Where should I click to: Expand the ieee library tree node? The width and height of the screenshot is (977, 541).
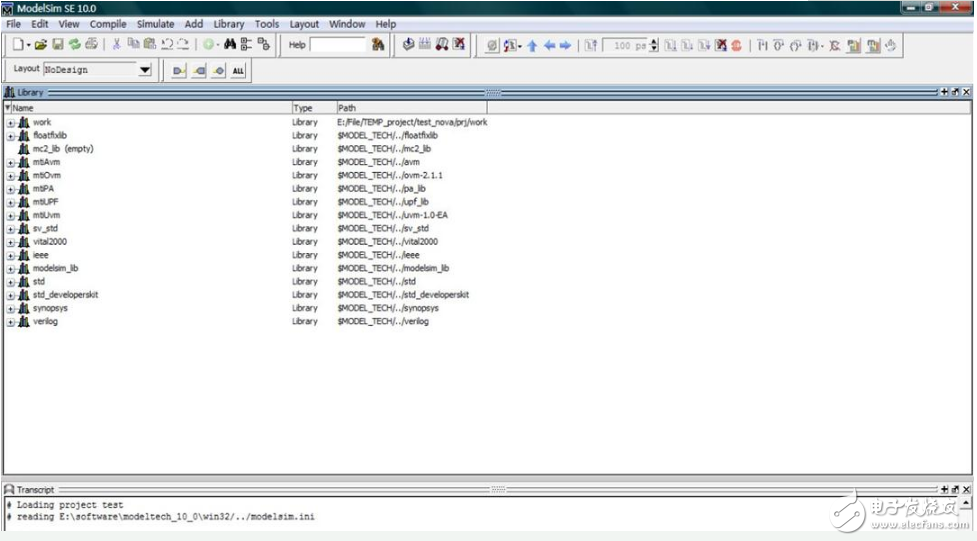(x=11, y=256)
